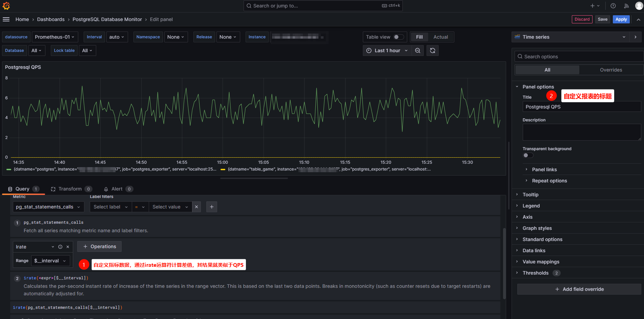Open the Time series visualization dropdown

pyautogui.click(x=570, y=37)
